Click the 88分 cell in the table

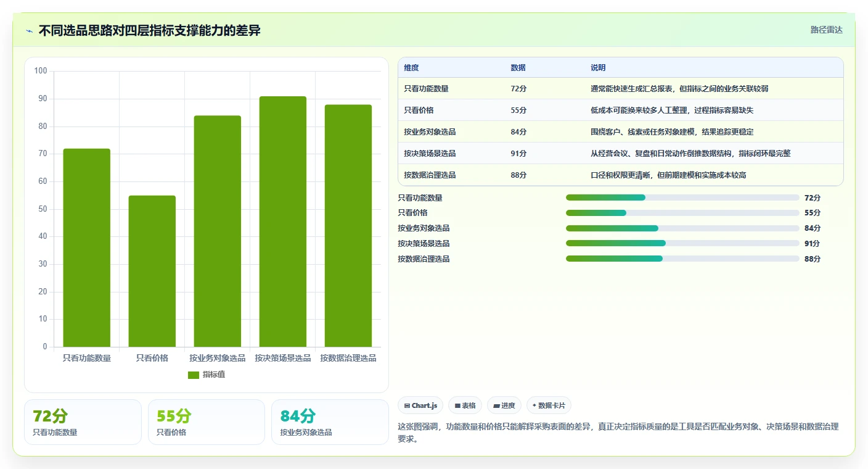(518, 175)
